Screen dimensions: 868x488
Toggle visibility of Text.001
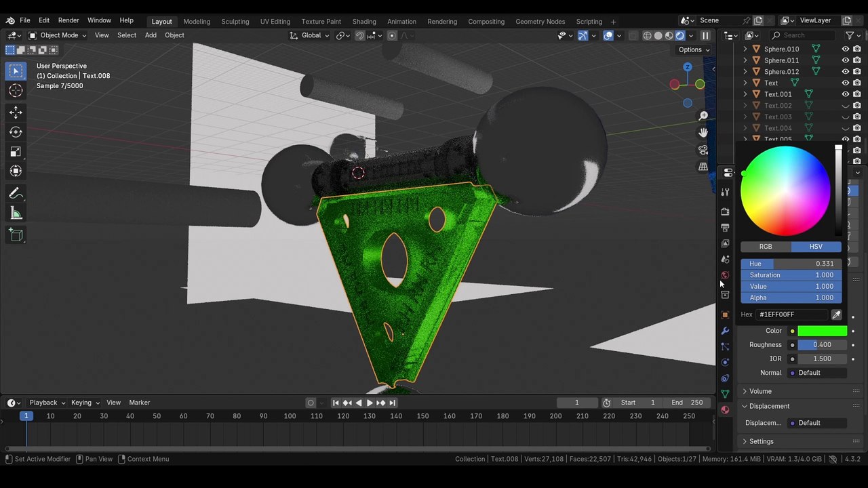pos(845,94)
